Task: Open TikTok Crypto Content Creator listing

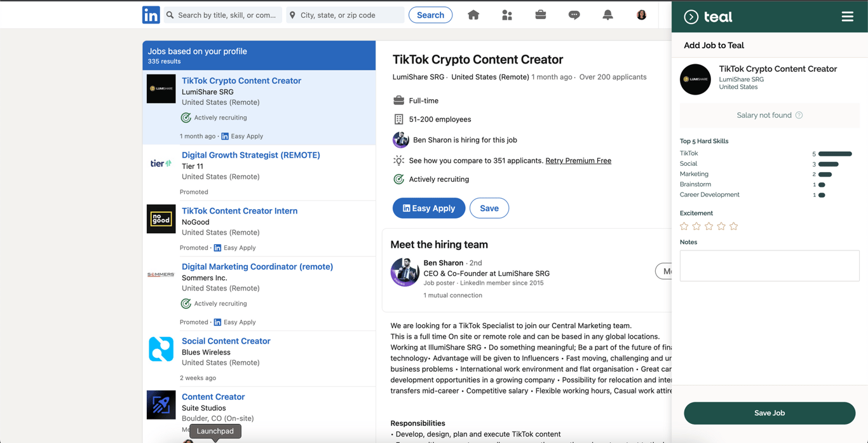Action: (x=241, y=81)
